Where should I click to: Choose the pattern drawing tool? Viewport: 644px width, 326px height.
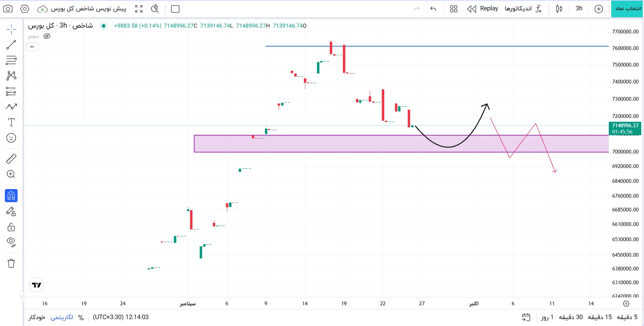tap(11, 76)
